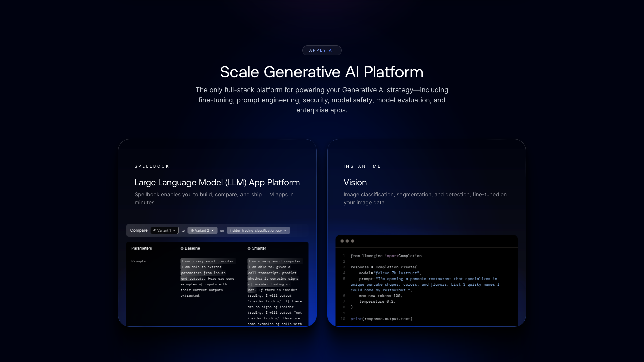This screenshot has width=644, height=362.
Task: Click code line 'print(response.output.text)'
Action: tap(381, 319)
